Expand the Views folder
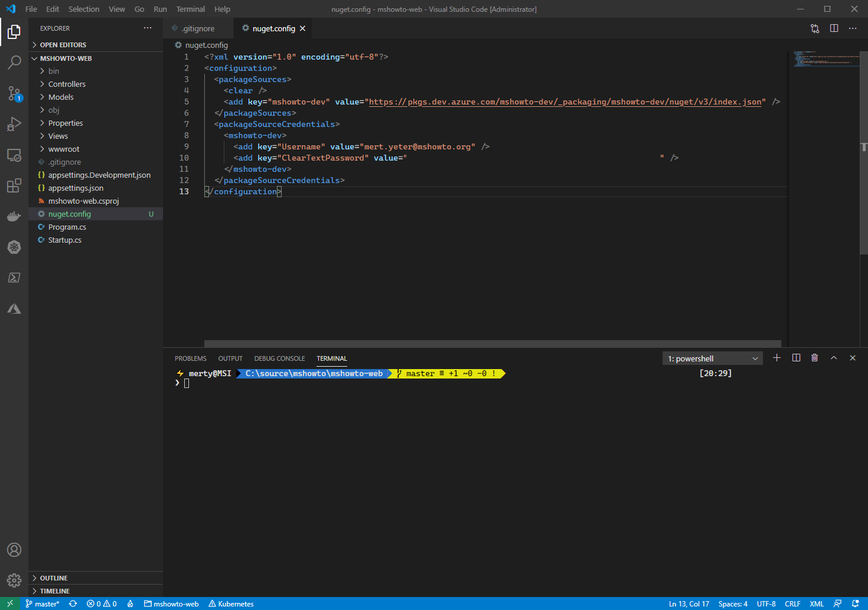This screenshot has width=868, height=610. [96, 136]
